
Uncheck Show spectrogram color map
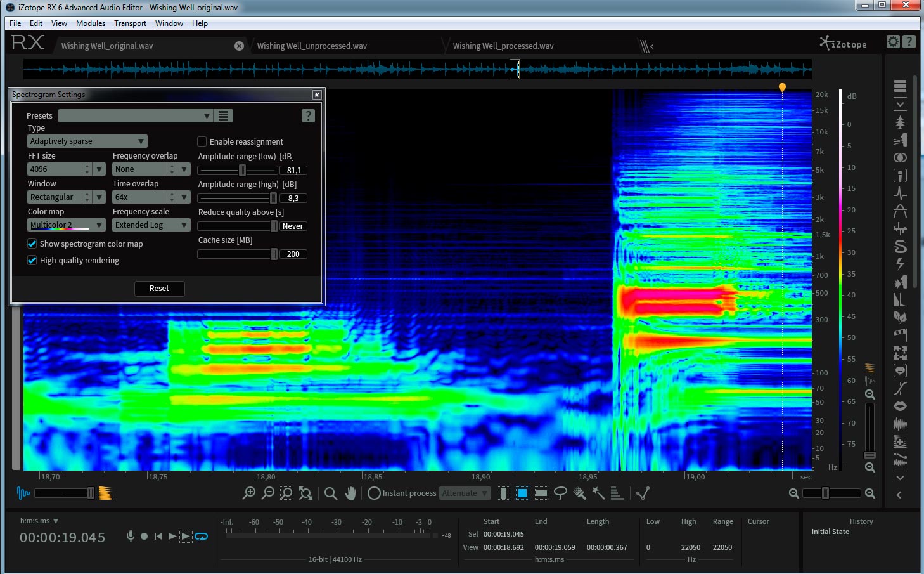pos(32,244)
